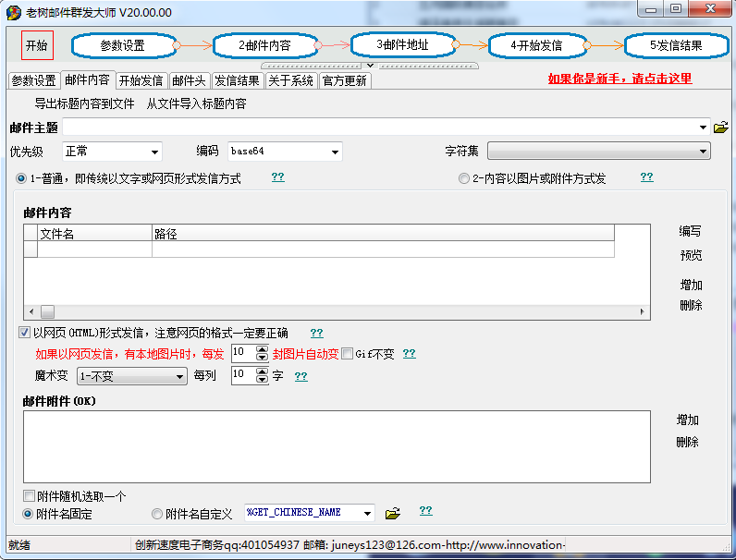Click 删除 beside attachment list

click(x=687, y=442)
